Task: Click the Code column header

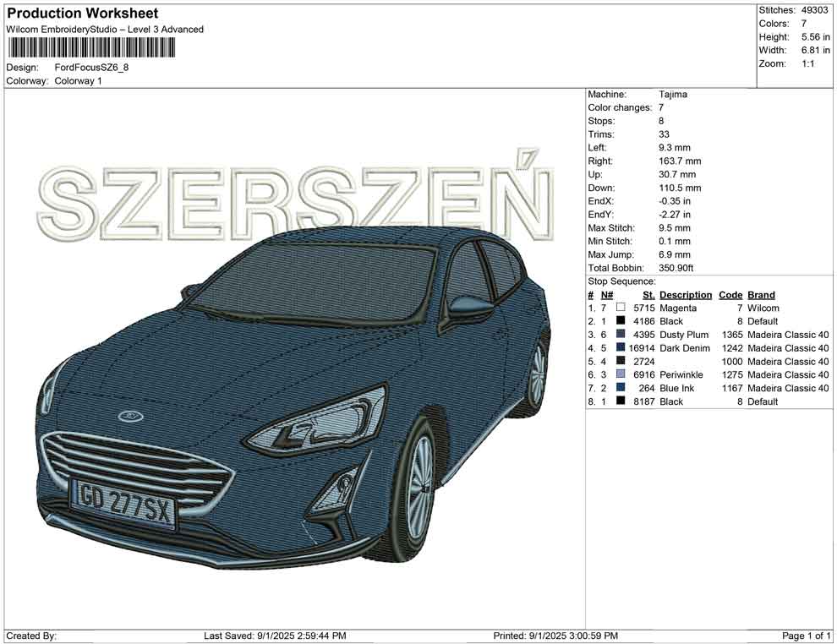Action: (x=730, y=295)
